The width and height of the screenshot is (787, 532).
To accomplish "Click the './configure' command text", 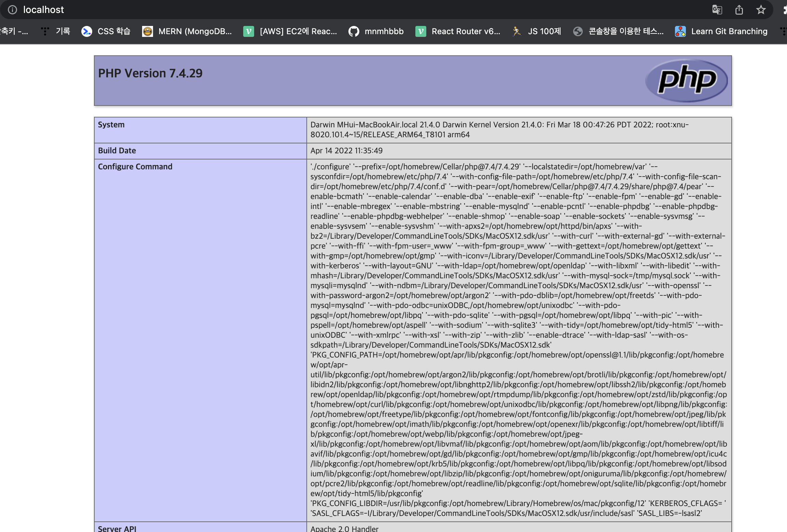I will tap(330, 167).
